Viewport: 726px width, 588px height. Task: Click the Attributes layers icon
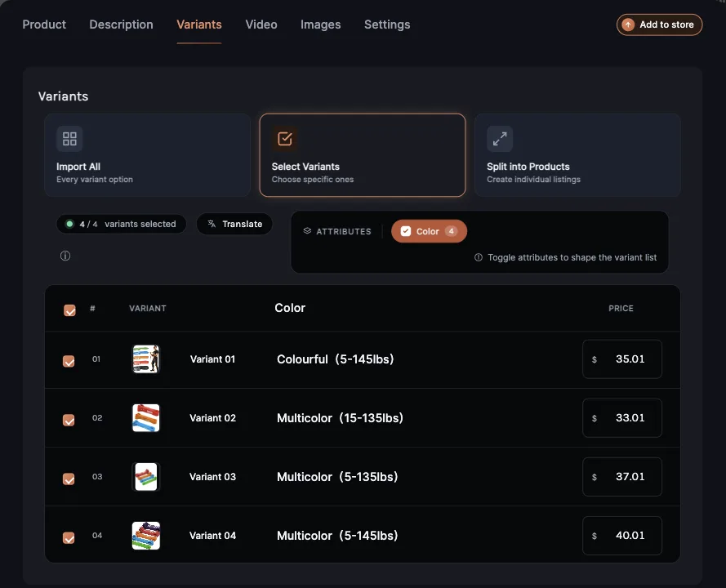307,230
